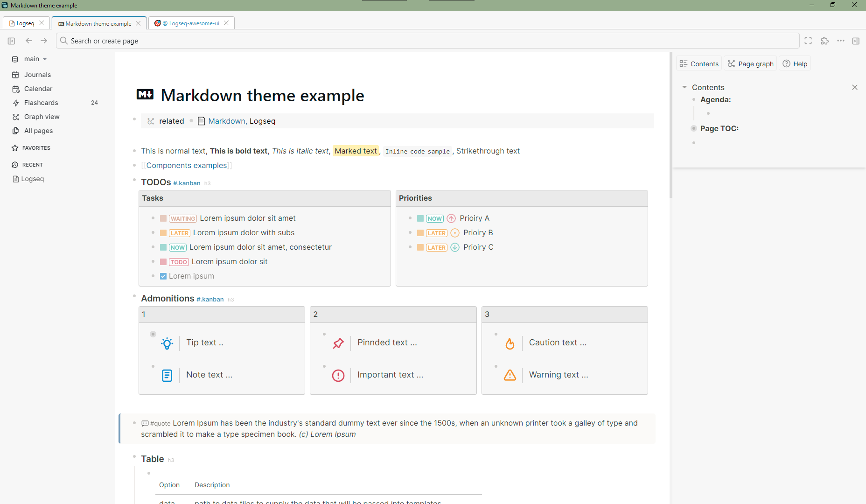Open the Help button
The width and height of the screenshot is (866, 504).
(x=795, y=64)
